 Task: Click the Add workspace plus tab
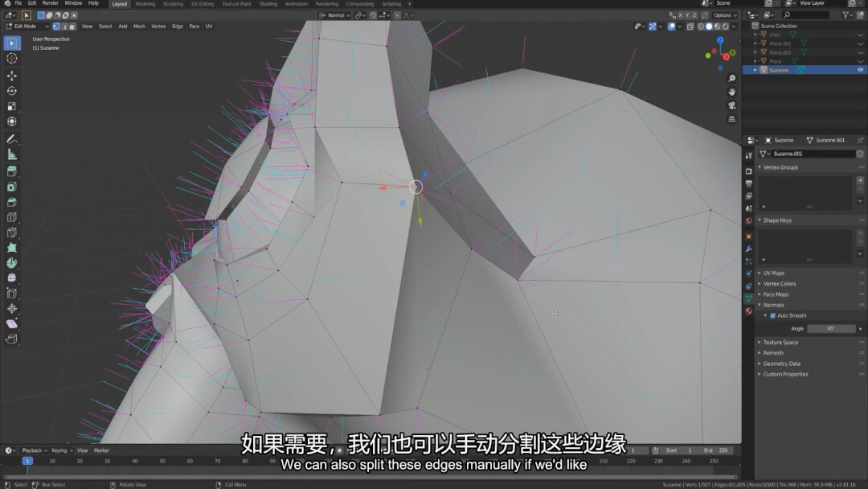point(410,4)
